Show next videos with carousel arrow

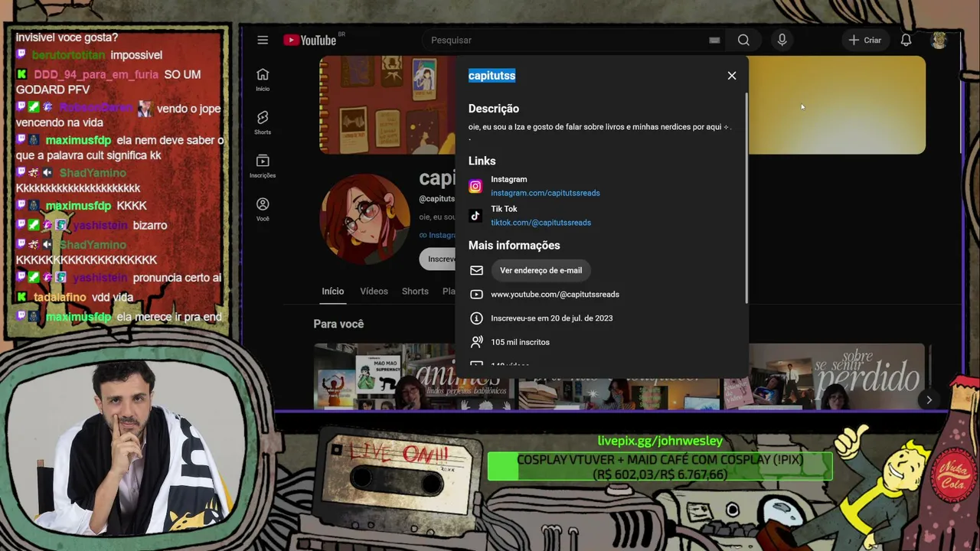pos(929,399)
